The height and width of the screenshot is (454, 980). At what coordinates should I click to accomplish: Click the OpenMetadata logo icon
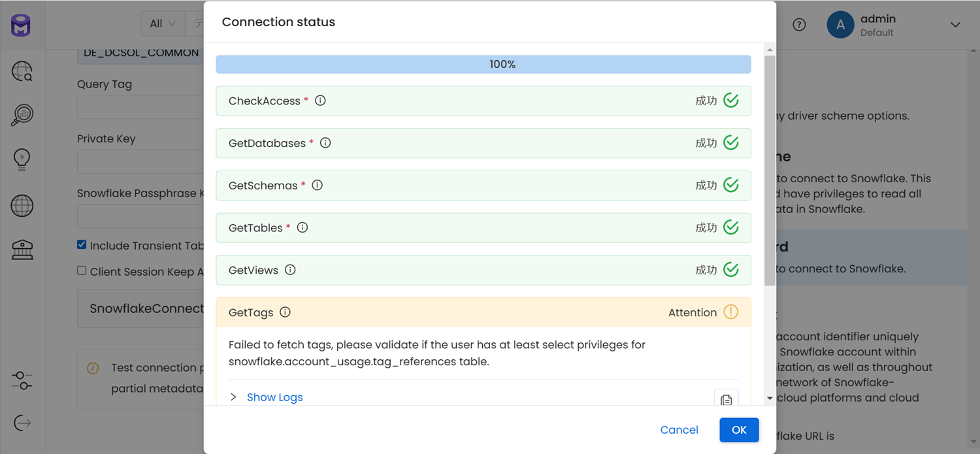(21, 25)
